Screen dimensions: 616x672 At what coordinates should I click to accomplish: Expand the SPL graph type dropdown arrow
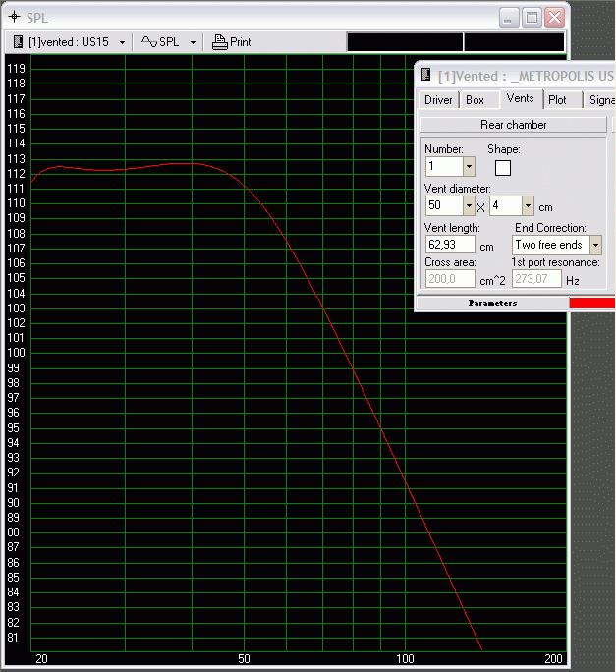(193, 42)
